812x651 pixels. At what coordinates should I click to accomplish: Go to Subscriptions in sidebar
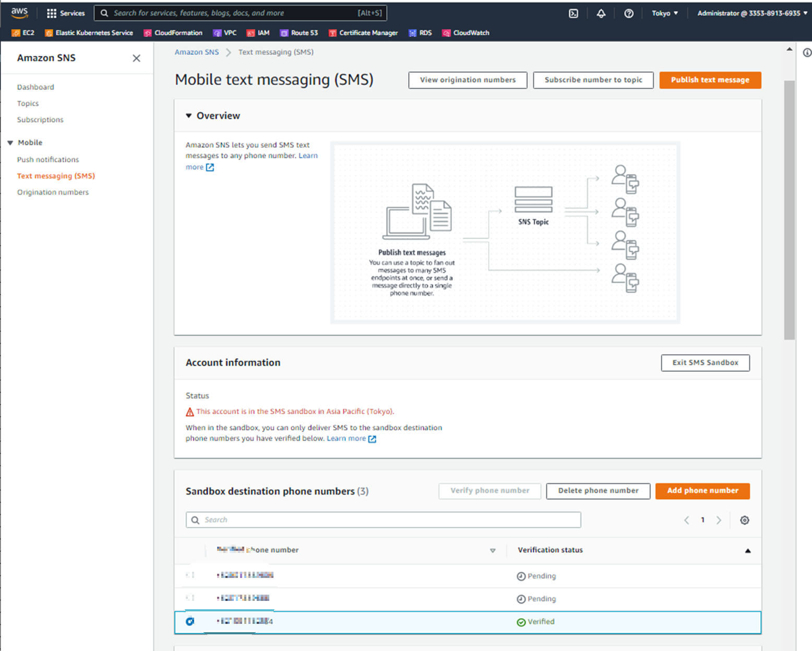click(x=40, y=119)
